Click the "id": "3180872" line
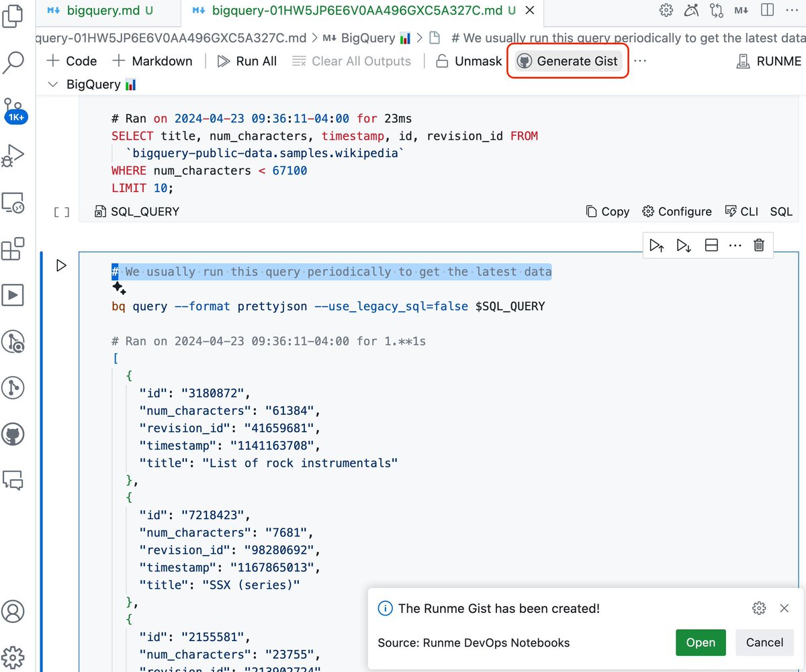 [195, 393]
